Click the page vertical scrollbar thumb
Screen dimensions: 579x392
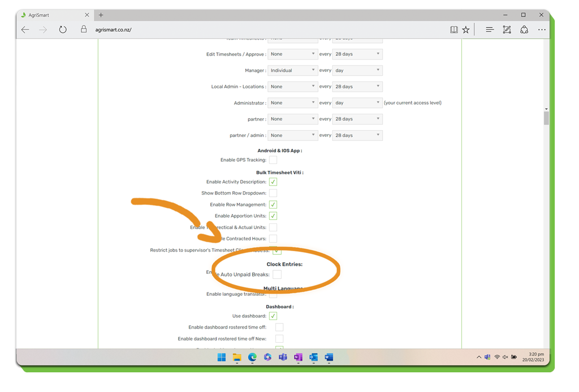click(546, 118)
